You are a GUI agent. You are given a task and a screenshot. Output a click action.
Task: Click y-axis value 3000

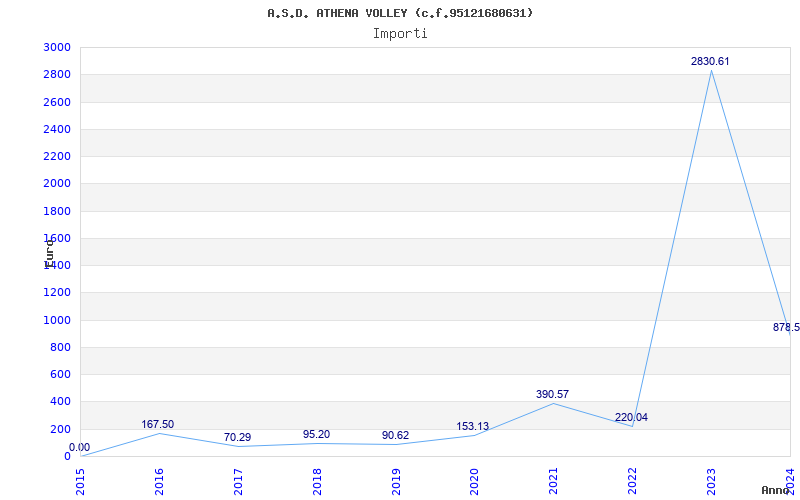(x=57, y=47)
